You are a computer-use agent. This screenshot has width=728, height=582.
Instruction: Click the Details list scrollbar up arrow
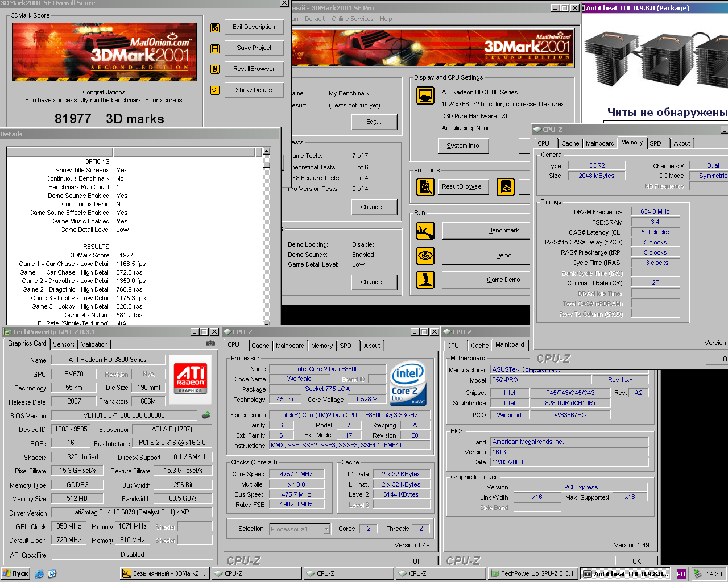[266, 151]
